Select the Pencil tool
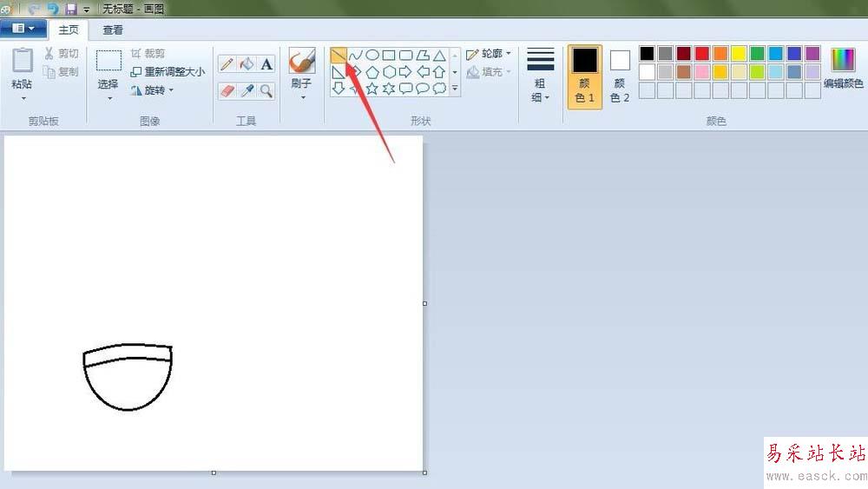This screenshot has height=489, width=868. 227,64
